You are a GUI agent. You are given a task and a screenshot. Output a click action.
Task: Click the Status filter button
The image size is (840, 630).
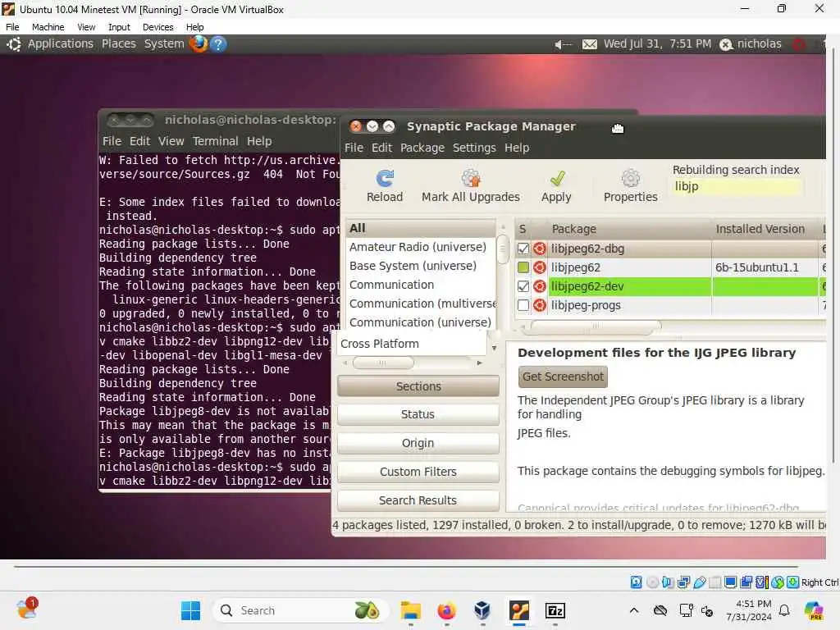point(418,414)
